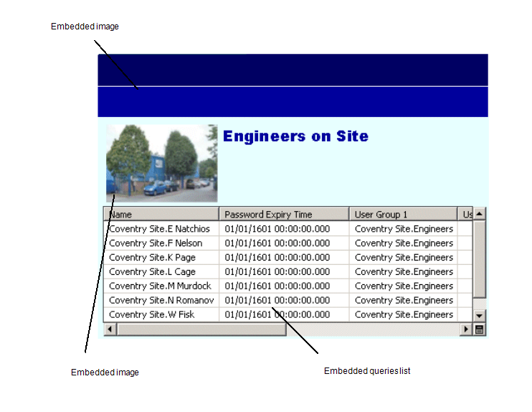Sort by the Name column header

click(x=161, y=214)
